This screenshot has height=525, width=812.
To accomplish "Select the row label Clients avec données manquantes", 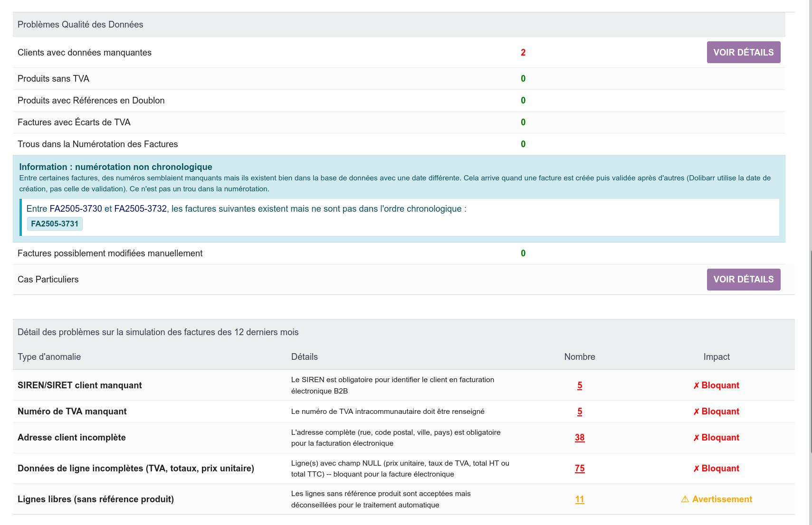I will pyautogui.click(x=85, y=53).
